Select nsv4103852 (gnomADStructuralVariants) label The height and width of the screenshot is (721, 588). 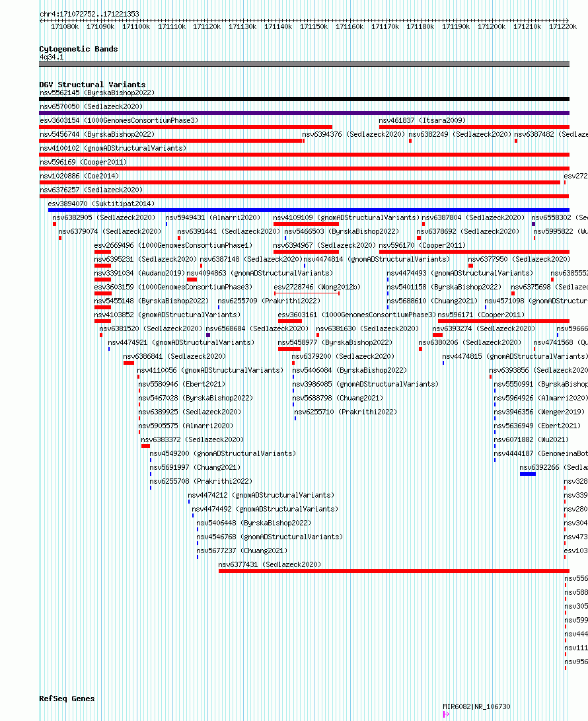[x=167, y=315]
